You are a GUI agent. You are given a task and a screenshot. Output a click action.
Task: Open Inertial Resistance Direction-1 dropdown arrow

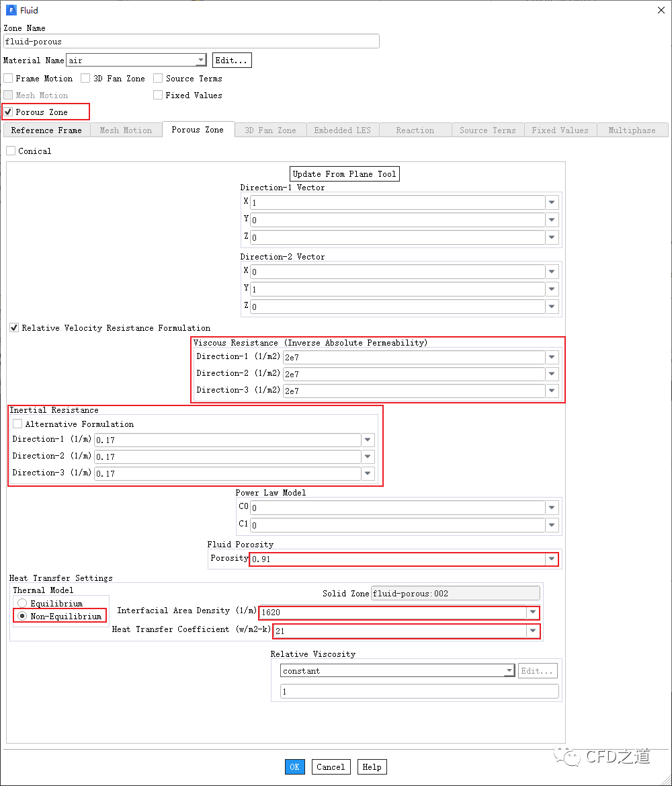tap(368, 440)
